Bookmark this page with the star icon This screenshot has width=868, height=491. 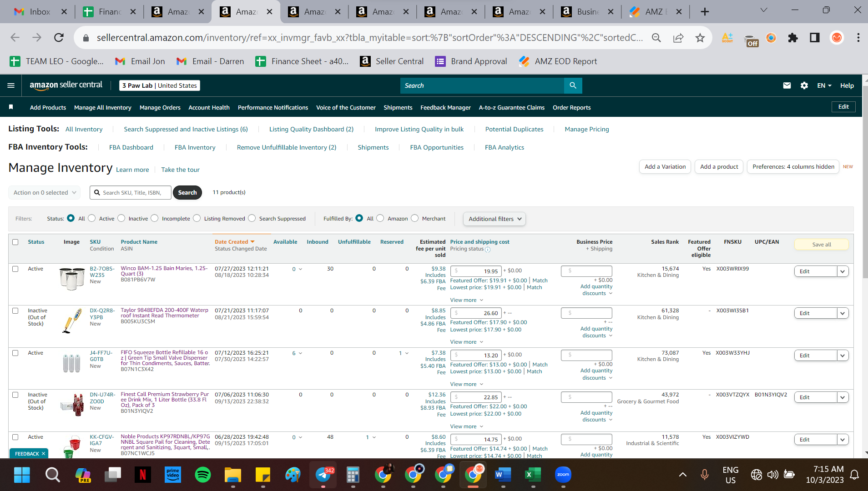[x=700, y=38]
